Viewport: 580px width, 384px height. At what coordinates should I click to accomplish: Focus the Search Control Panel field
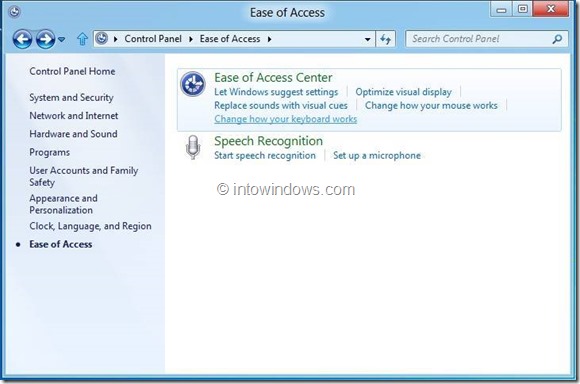pos(486,39)
